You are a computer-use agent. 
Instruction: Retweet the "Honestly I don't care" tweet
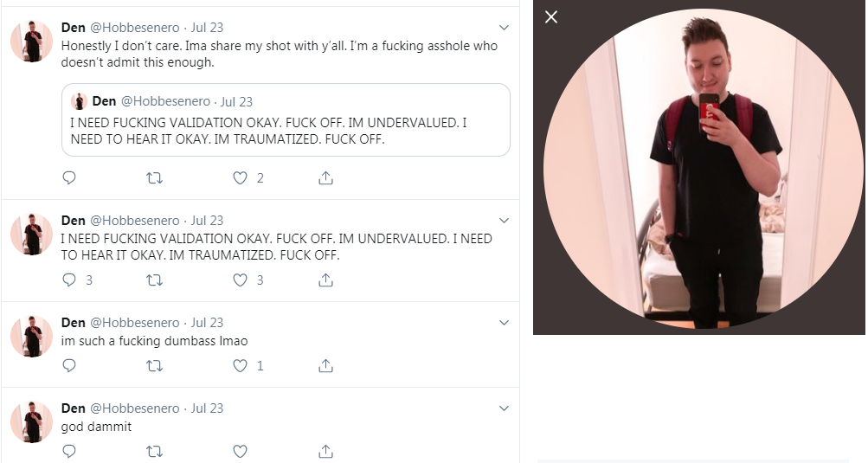pyautogui.click(x=154, y=177)
